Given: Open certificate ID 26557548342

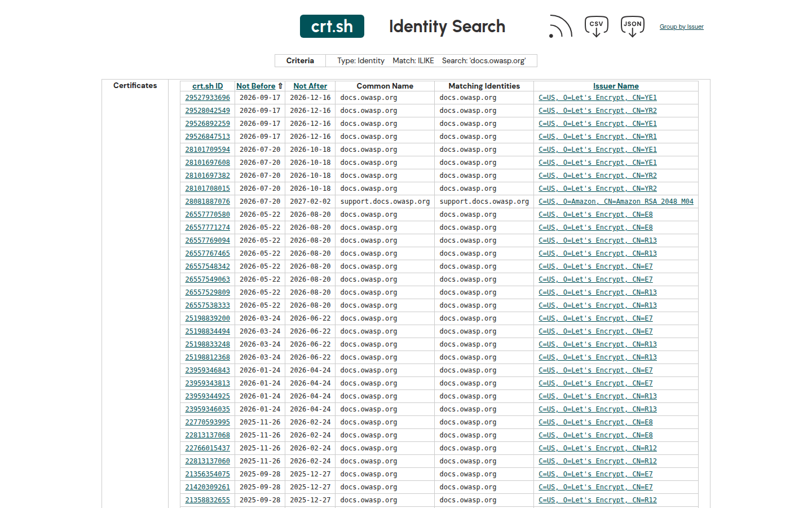Looking at the screenshot, I should pos(208,266).
